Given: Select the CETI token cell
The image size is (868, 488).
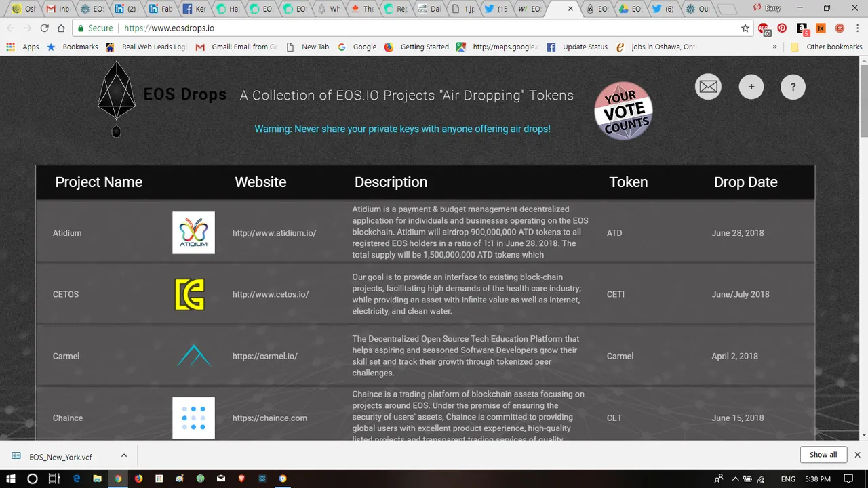Looking at the screenshot, I should 615,294.
